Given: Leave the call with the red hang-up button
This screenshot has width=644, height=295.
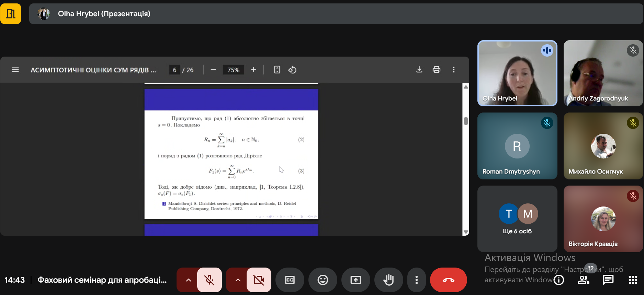Looking at the screenshot, I should coord(448,280).
